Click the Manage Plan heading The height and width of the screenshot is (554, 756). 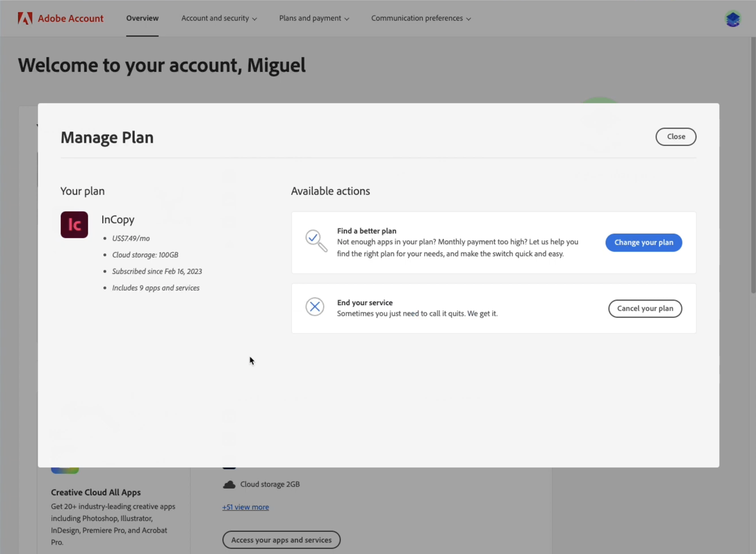[x=107, y=137]
